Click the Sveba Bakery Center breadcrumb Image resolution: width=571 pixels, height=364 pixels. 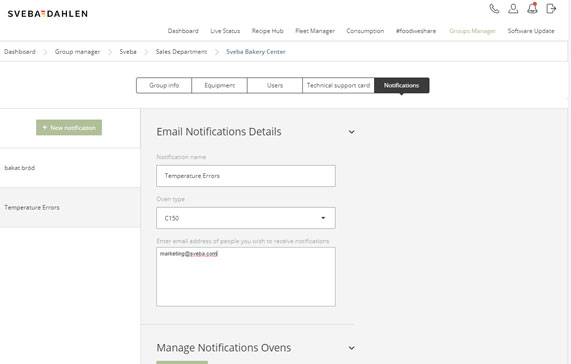pos(256,52)
